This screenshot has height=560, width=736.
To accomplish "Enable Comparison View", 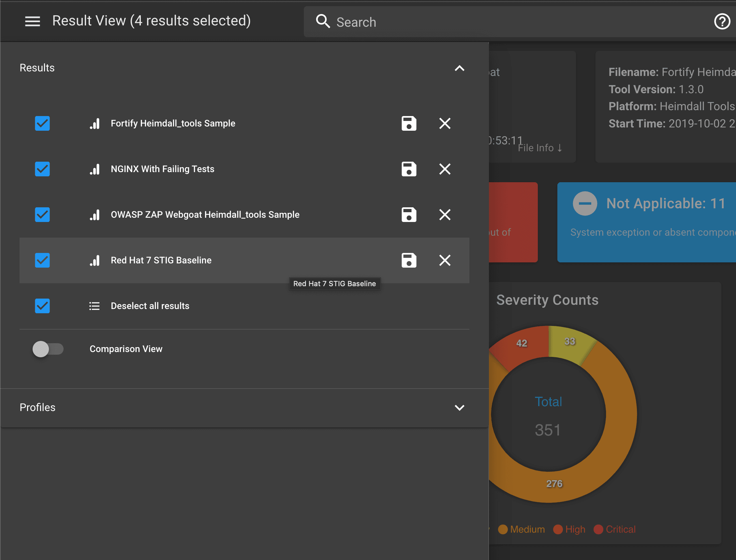I will click(x=48, y=349).
